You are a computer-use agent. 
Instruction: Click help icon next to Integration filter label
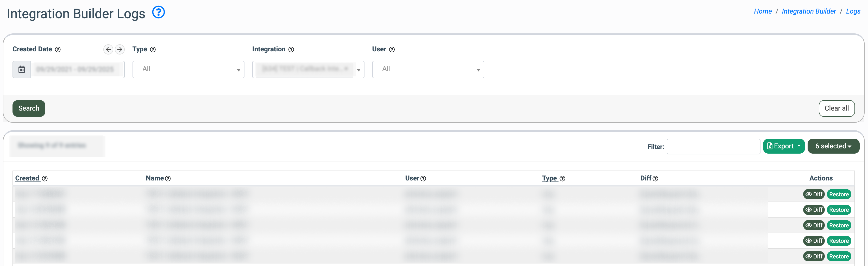coord(292,50)
